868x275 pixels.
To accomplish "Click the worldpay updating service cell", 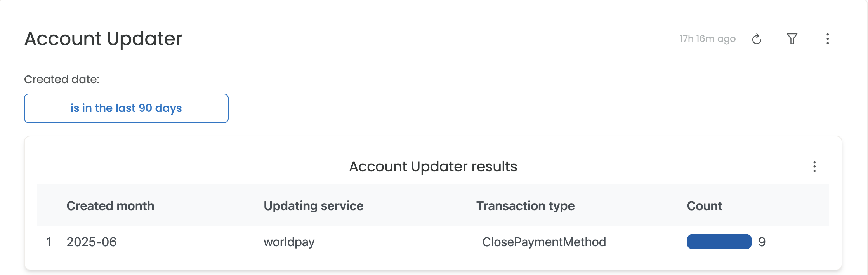I will click(289, 242).
